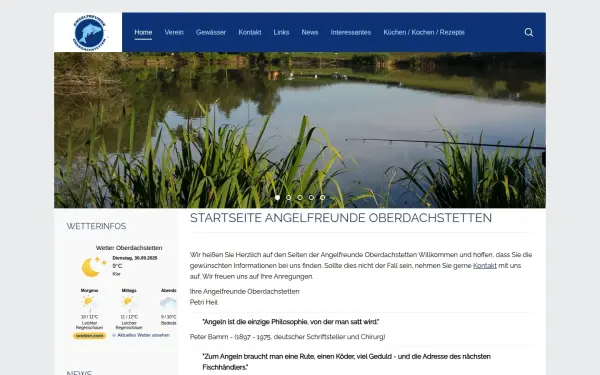
Task: Click the wetter.com yellow badge
Action: point(90,336)
